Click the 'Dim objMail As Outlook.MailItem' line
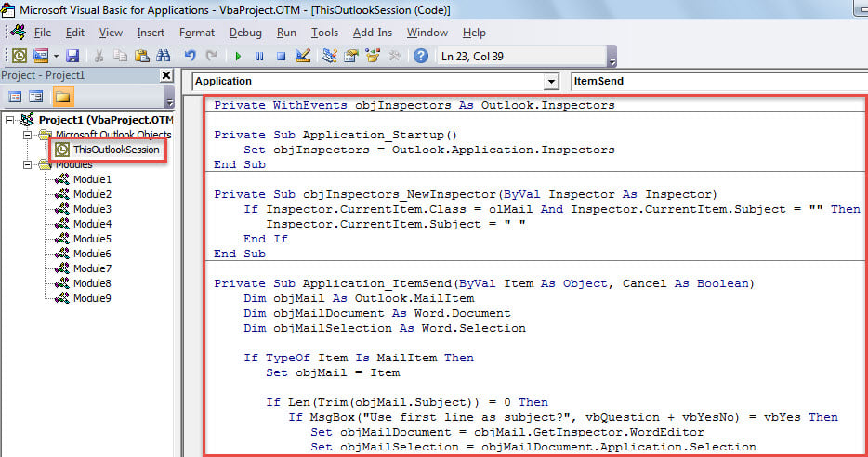 359,298
